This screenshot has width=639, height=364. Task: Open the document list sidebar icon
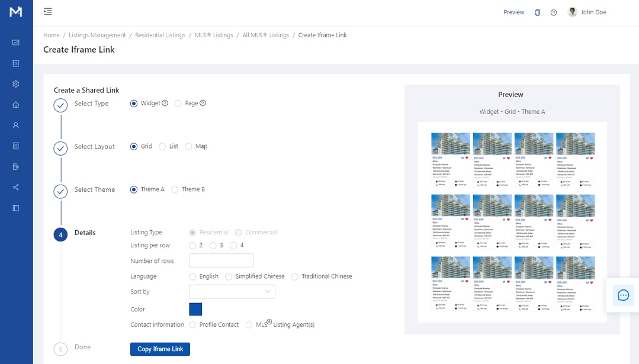[x=16, y=63]
